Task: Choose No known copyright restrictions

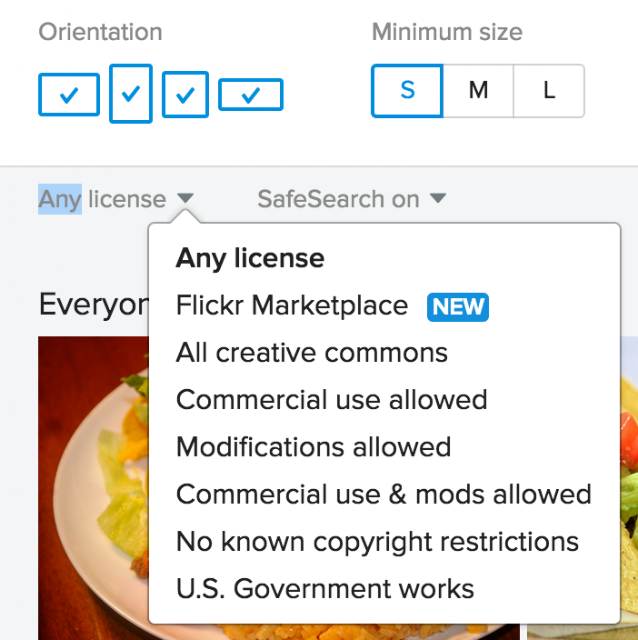Action: [378, 542]
